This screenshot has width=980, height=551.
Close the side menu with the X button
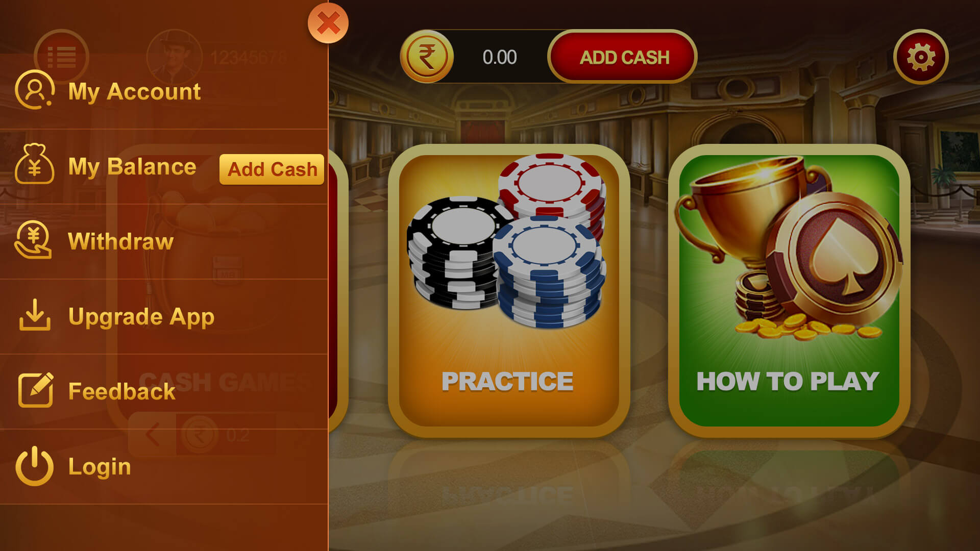(x=328, y=23)
